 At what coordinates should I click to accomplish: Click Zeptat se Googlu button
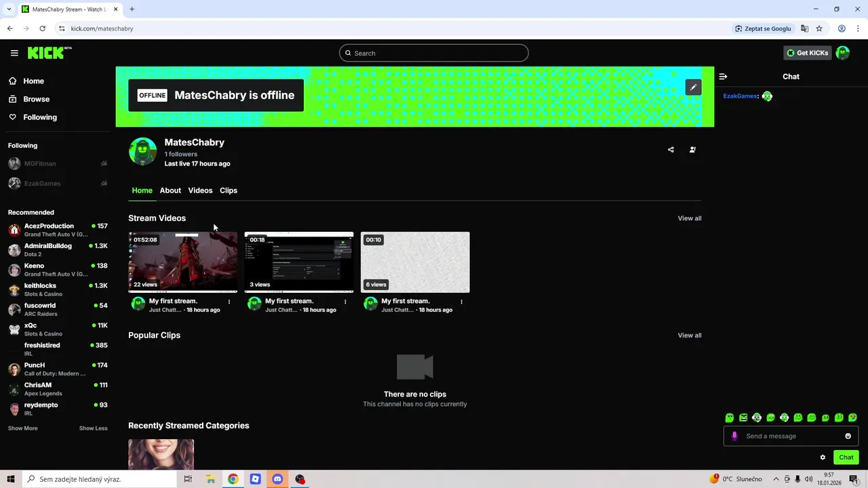(x=763, y=28)
